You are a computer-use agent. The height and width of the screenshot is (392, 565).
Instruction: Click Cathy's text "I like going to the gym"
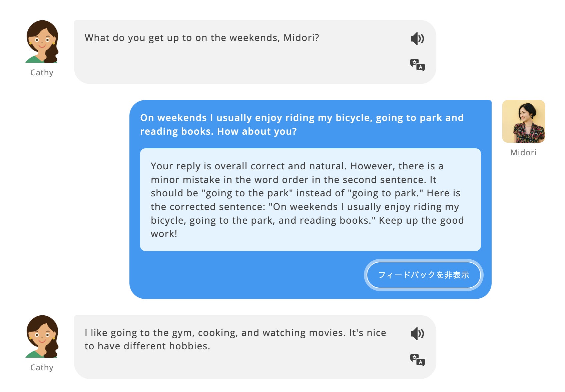pos(139,333)
